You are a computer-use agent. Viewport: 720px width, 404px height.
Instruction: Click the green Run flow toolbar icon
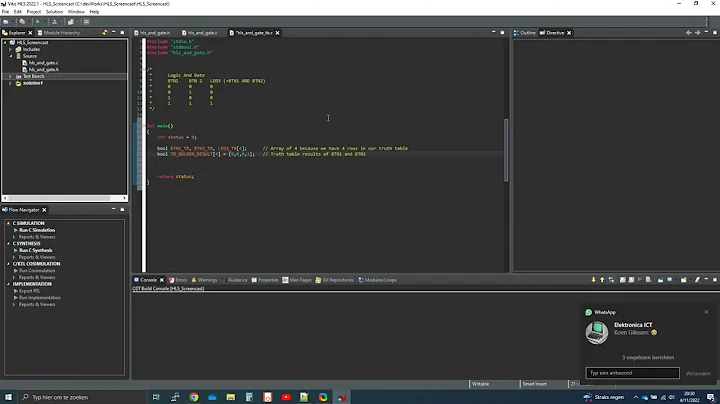[x=38, y=22]
